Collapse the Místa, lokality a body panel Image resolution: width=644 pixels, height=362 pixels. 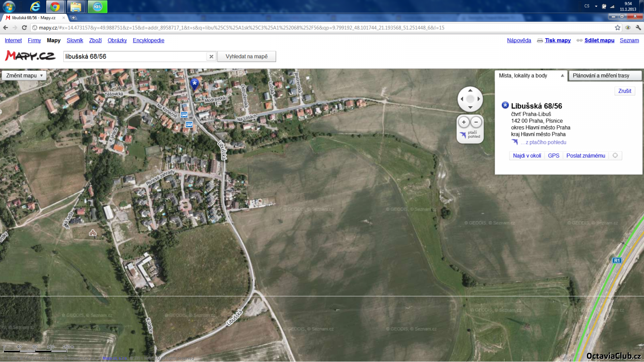click(562, 76)
